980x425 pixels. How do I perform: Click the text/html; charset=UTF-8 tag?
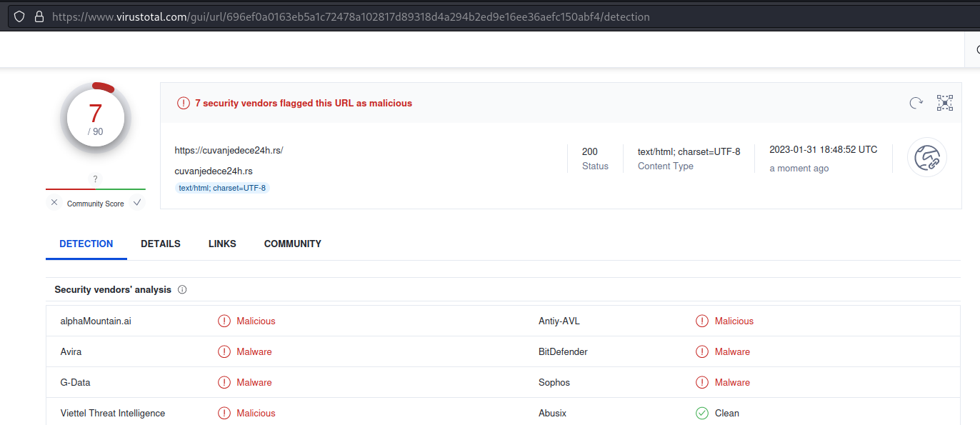coord(222,188)
